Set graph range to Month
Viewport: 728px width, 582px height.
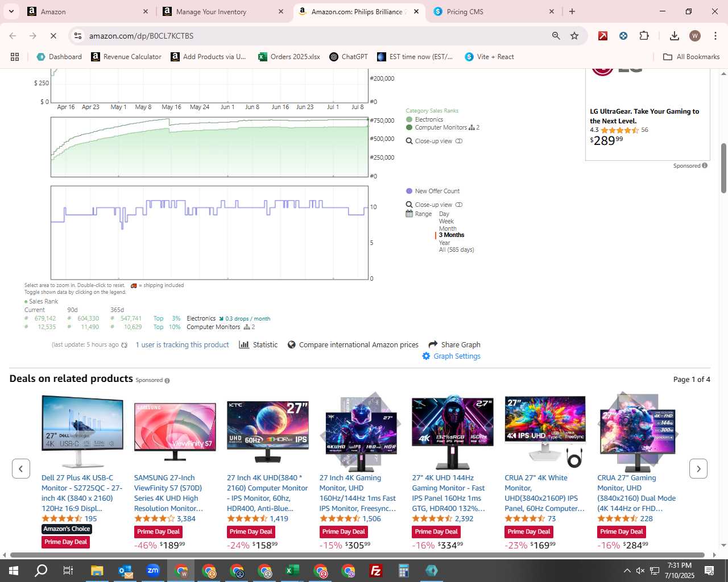tap(448, 228)
